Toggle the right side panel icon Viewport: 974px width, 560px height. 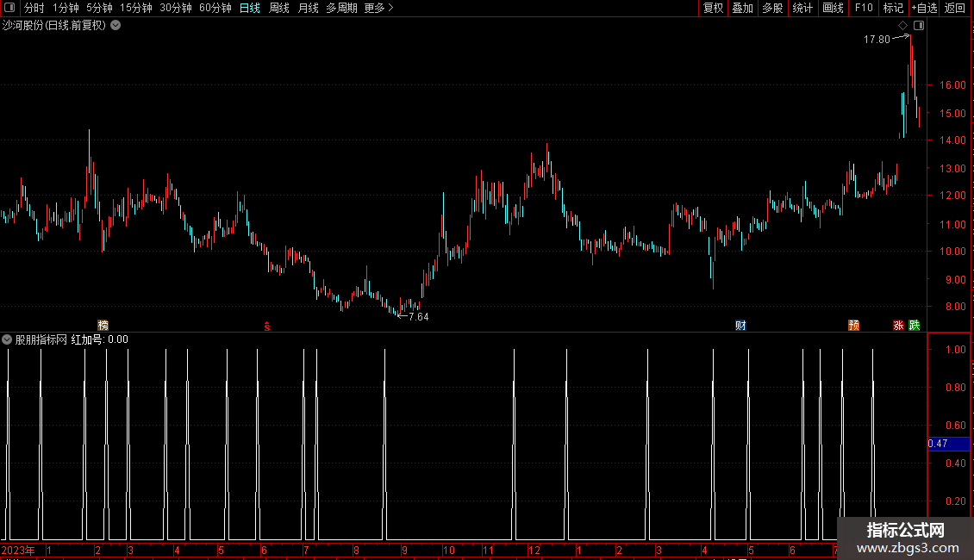[x=919, y=26]
